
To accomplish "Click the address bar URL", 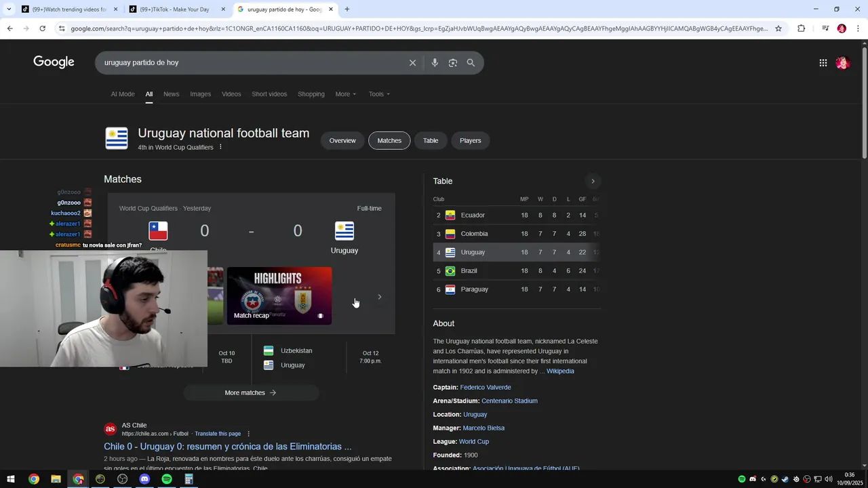I will tap(419, 28).
